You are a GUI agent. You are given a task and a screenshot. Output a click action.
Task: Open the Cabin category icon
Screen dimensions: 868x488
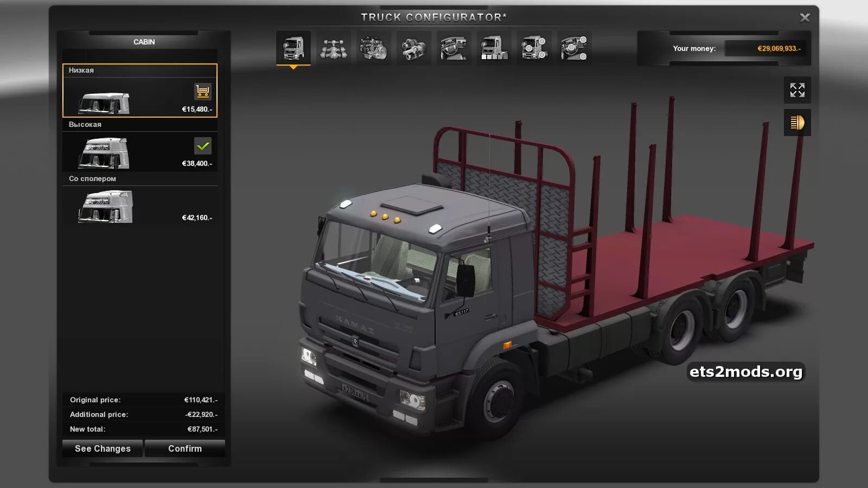(293, 48)
